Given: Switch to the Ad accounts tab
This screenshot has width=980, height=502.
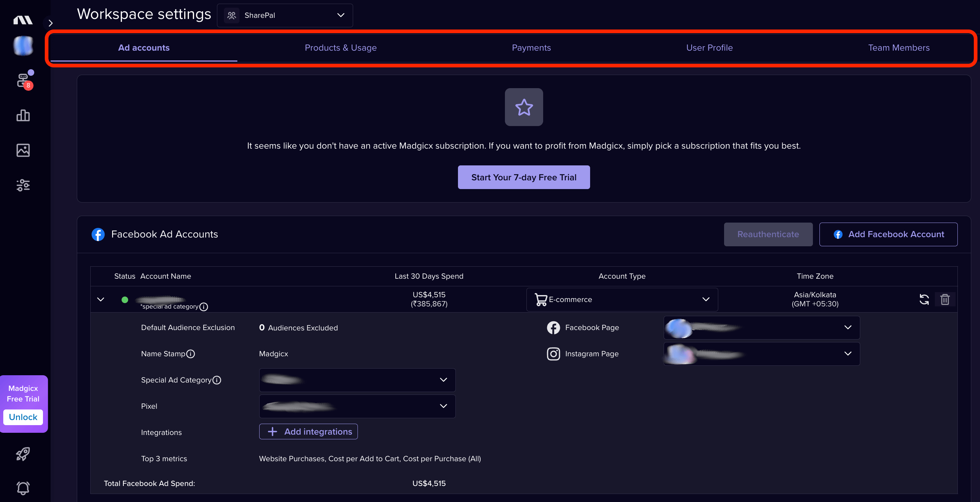Looking at the screenshot, I should (x=144, y=48).
